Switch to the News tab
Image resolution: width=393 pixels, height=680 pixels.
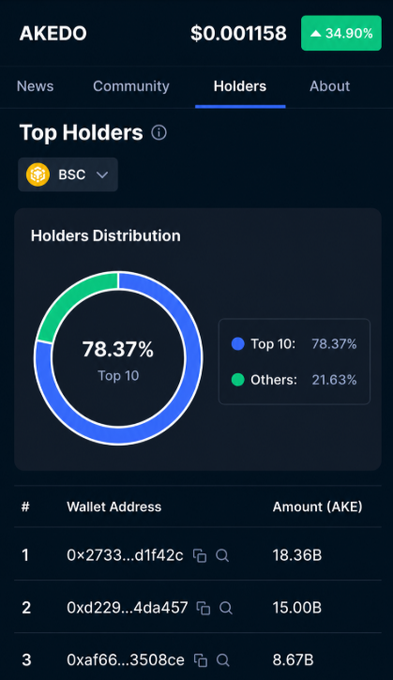coord(35,86)
